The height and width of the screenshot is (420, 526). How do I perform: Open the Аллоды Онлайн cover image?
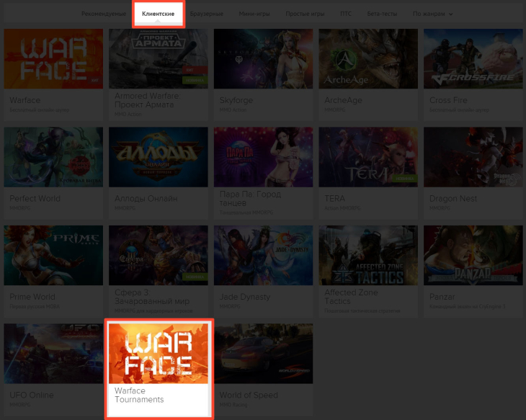[x=159, y=157]
